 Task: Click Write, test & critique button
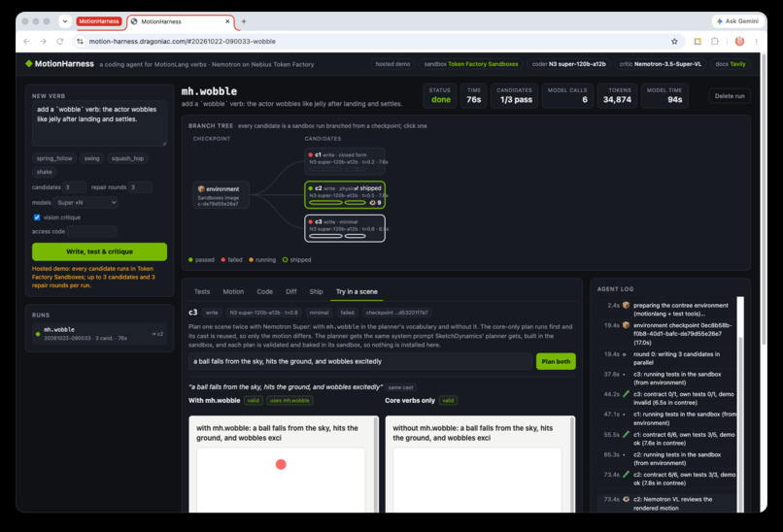click(99, 251)
